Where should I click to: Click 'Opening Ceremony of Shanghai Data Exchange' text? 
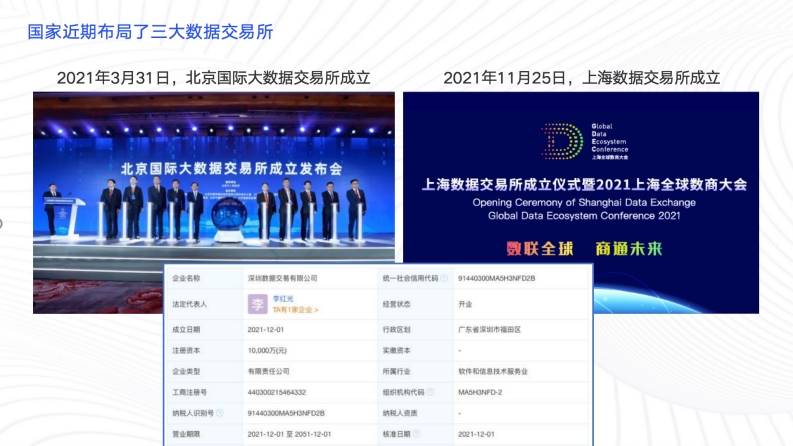[x=584, y=202]
